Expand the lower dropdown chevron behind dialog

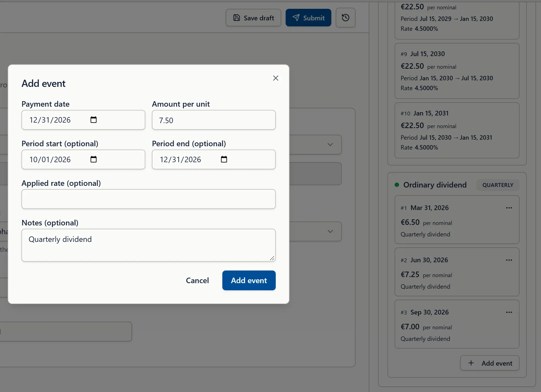pos(330,231)
